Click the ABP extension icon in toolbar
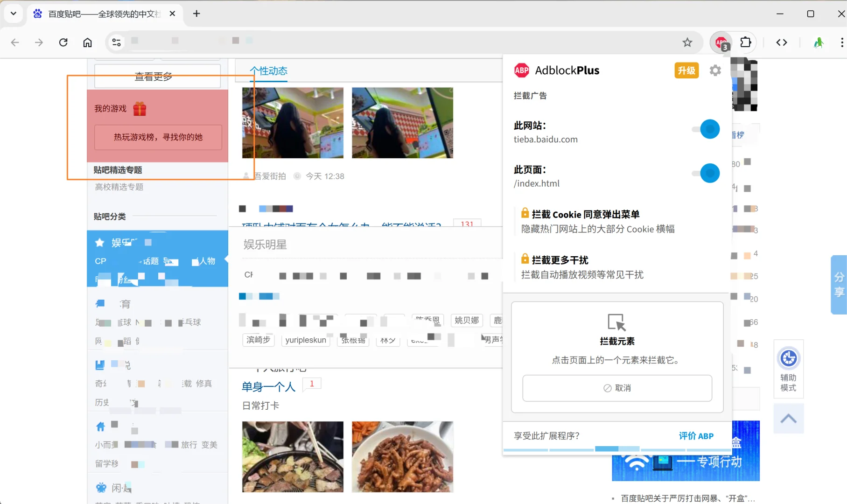The width and height of the screenshot is (847, 504). click(720, 42)
